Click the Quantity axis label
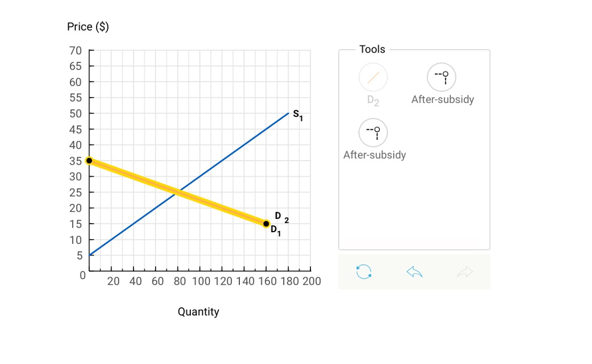 coord(198,311)
